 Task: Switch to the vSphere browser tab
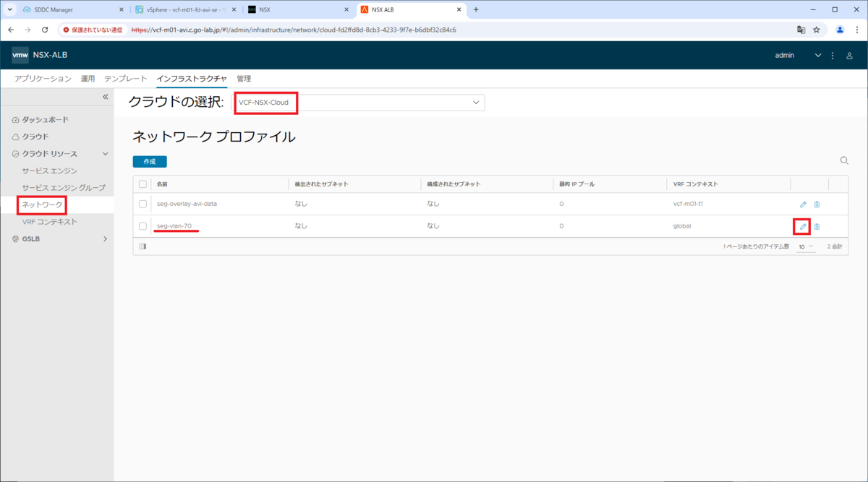tap(184, 9)
